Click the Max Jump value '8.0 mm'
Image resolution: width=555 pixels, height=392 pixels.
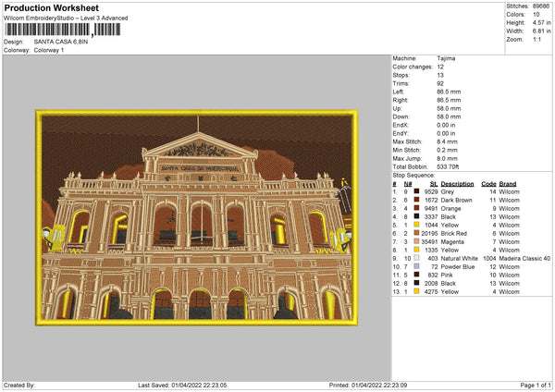(x=447, y=158)
